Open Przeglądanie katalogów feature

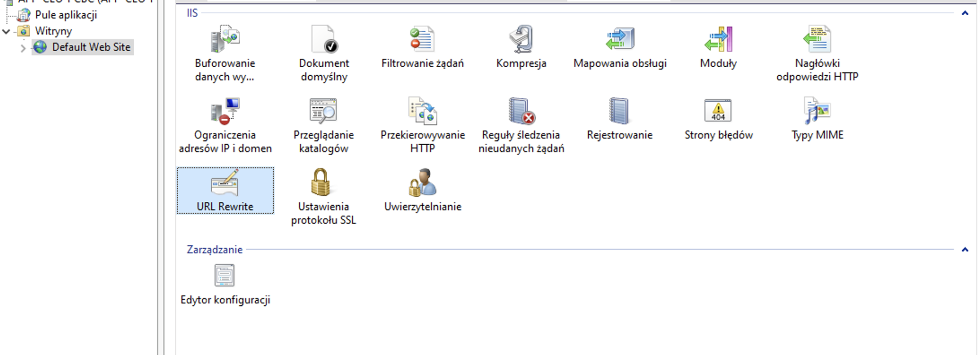pos(324,126)
